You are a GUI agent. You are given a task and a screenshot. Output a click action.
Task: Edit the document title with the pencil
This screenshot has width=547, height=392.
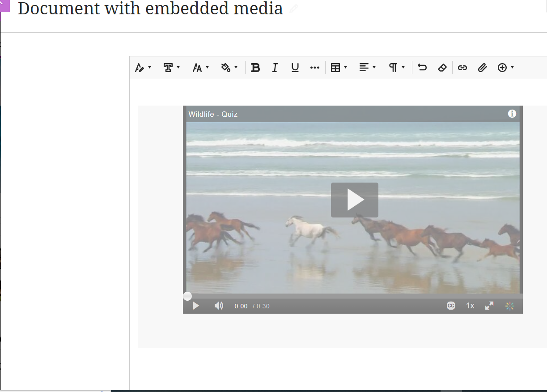[294, 9]
